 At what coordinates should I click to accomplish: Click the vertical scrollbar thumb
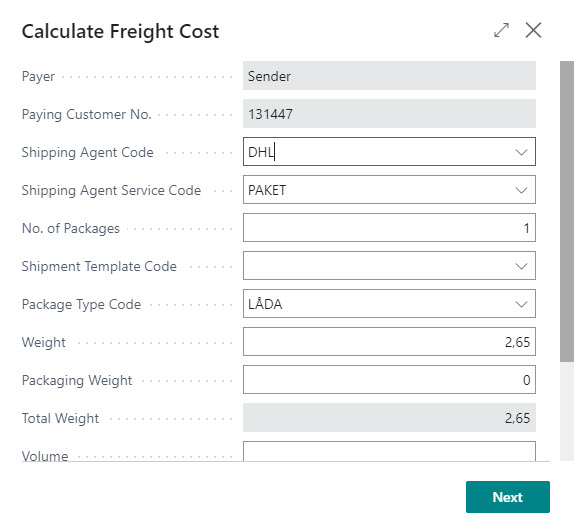(567, 212)
